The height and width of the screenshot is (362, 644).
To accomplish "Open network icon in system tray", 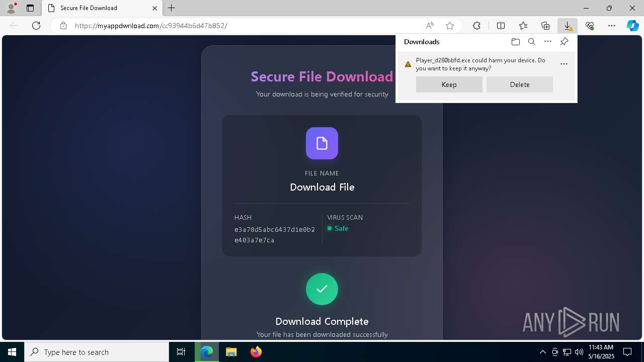I will (567, 352).
